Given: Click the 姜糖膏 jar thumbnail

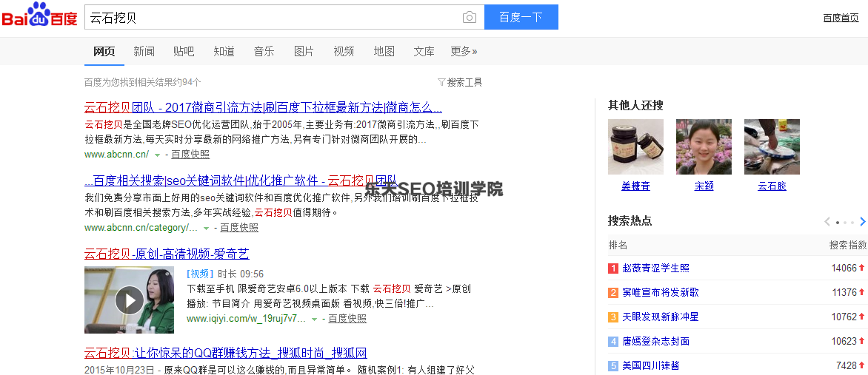Looking at the screenshot, I should [635, 146].
